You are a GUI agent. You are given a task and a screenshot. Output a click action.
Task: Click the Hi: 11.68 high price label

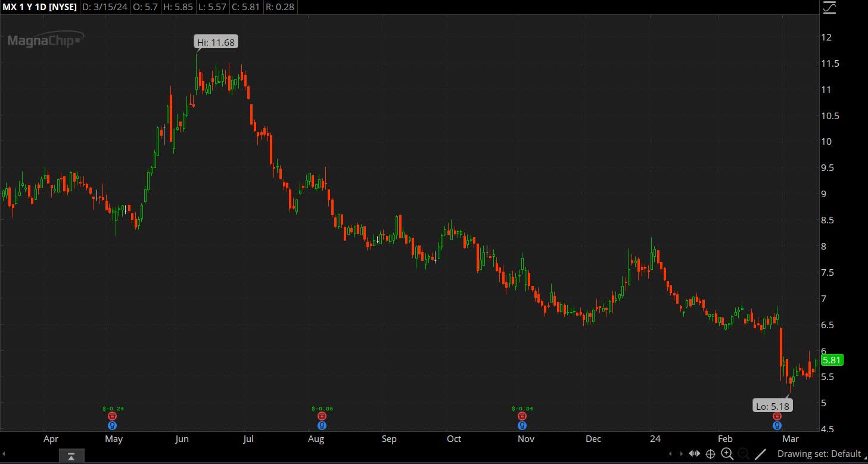216,42
